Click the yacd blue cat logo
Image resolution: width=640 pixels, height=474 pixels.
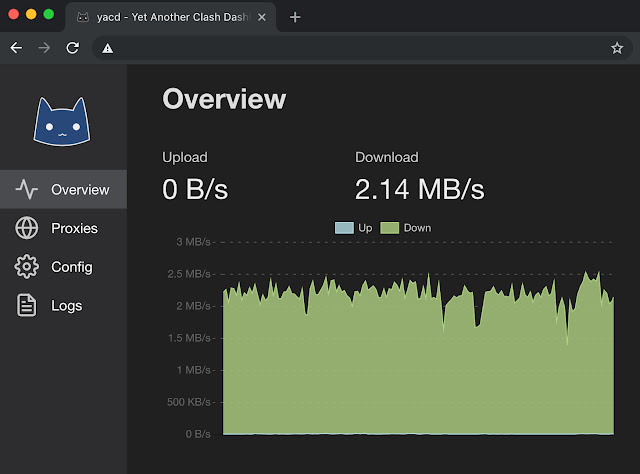coord(62,121)
